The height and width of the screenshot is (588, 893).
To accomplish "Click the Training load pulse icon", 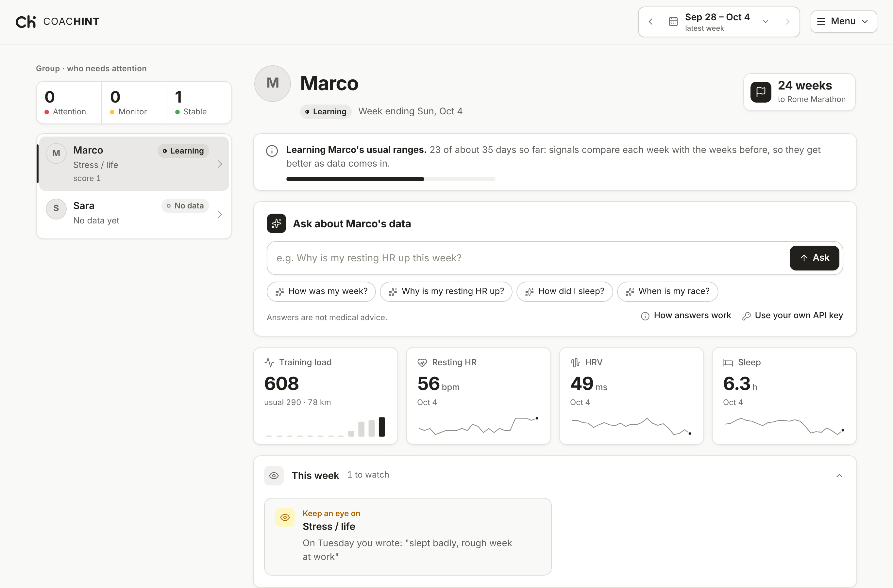I will [x=269, y=362].
